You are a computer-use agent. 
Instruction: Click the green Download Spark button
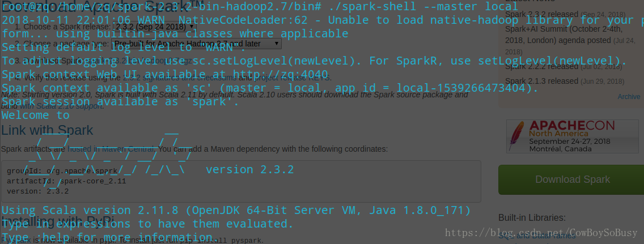point(572,179)
